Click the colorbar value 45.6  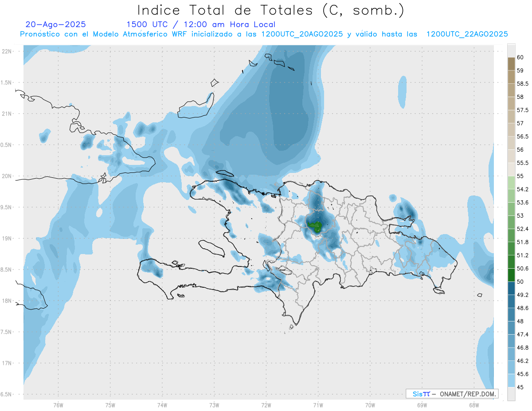[523, 374]
